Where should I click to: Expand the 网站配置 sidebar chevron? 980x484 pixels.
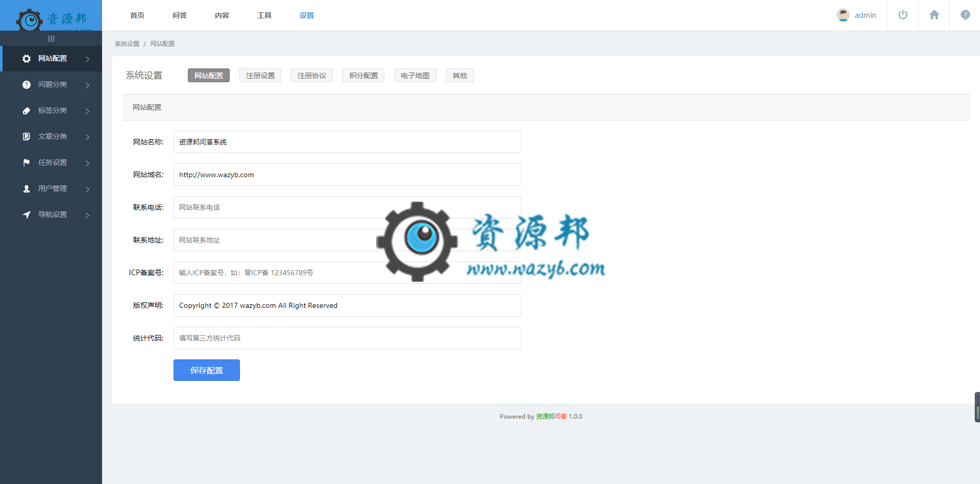[x=87, y=59]
